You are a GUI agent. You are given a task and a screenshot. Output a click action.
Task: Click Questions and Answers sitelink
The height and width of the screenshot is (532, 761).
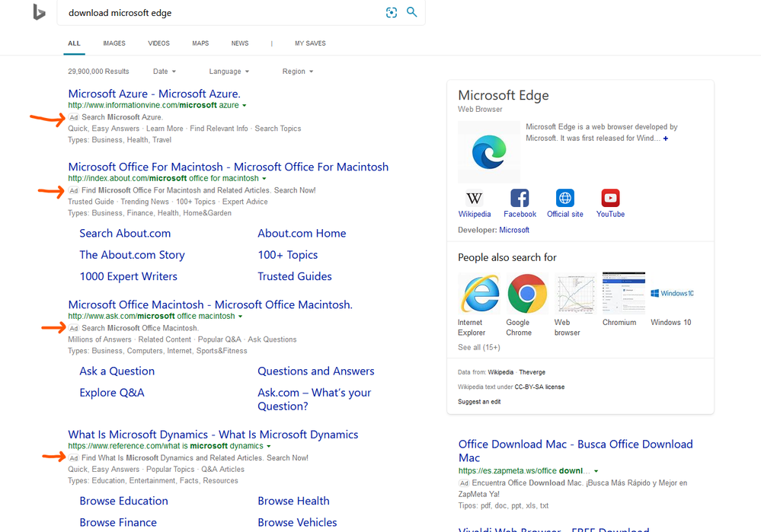[316, 371]
